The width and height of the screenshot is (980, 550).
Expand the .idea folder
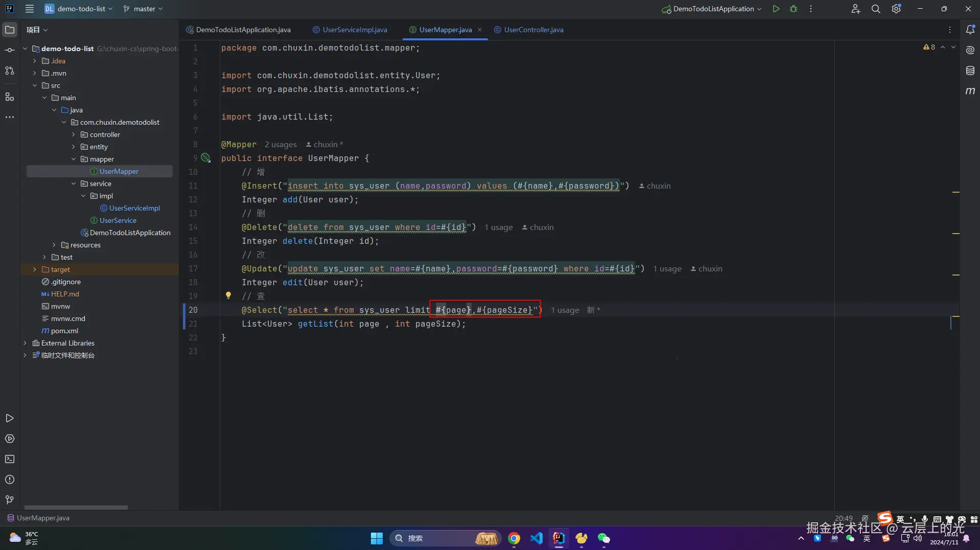(x=34, y=61)
